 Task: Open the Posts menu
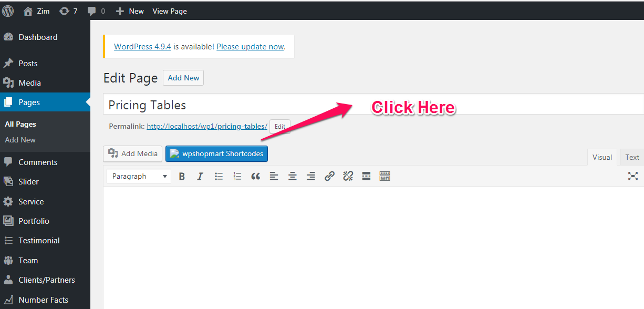(45, 63)
